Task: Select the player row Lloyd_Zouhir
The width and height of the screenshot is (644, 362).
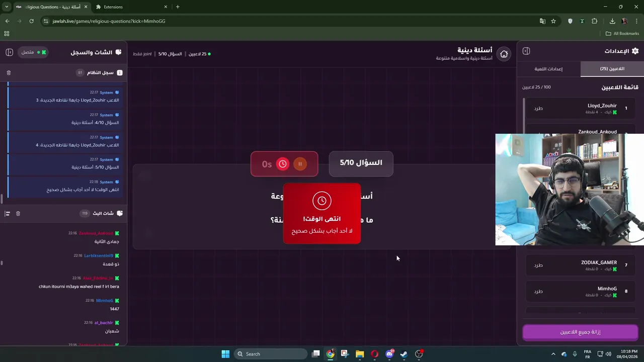Action: click(x=581, y=109)
